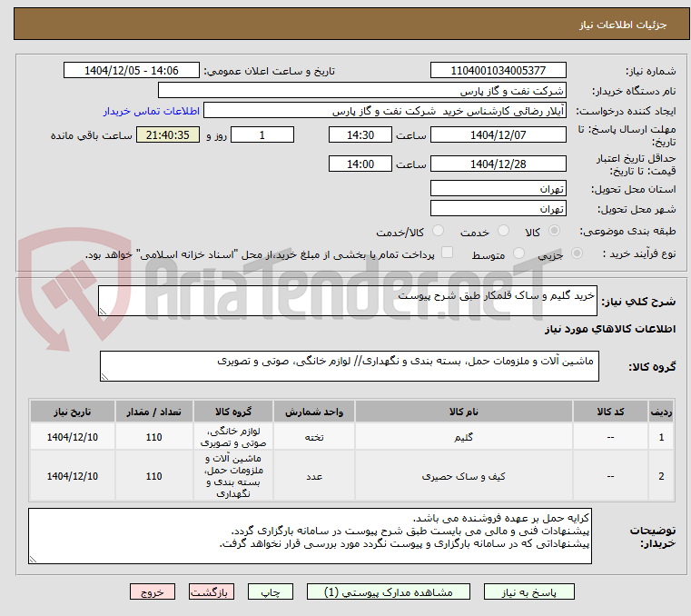Screen dimensions: 691x616
Task: Click ماشین آلات و ملزومات حمل group cell
Action: 233,476
